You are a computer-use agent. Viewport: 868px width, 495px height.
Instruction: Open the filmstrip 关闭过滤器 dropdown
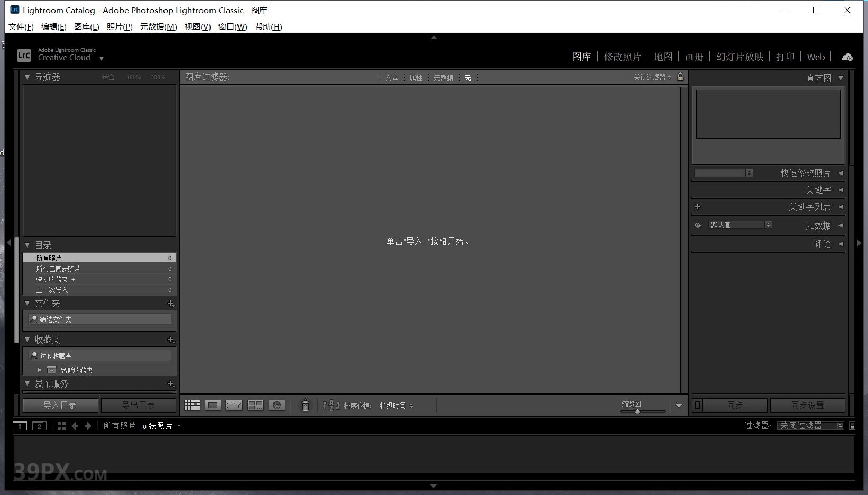(x=810, y=426)
